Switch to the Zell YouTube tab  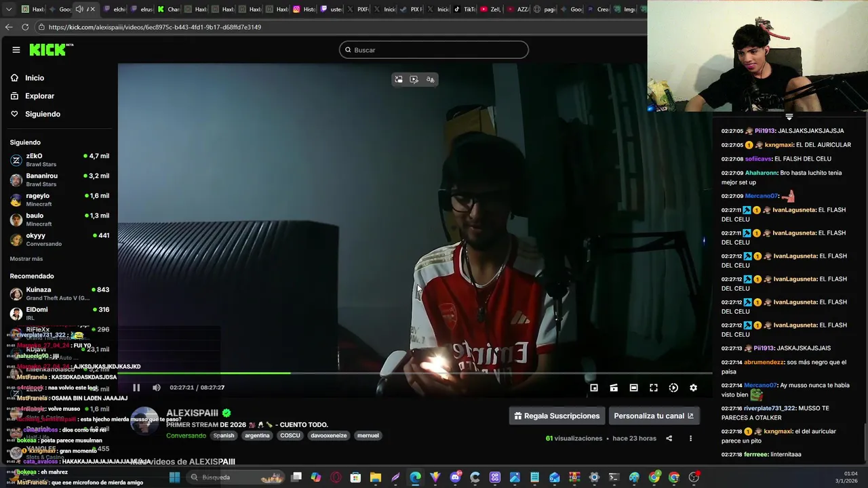click(492, 9)
